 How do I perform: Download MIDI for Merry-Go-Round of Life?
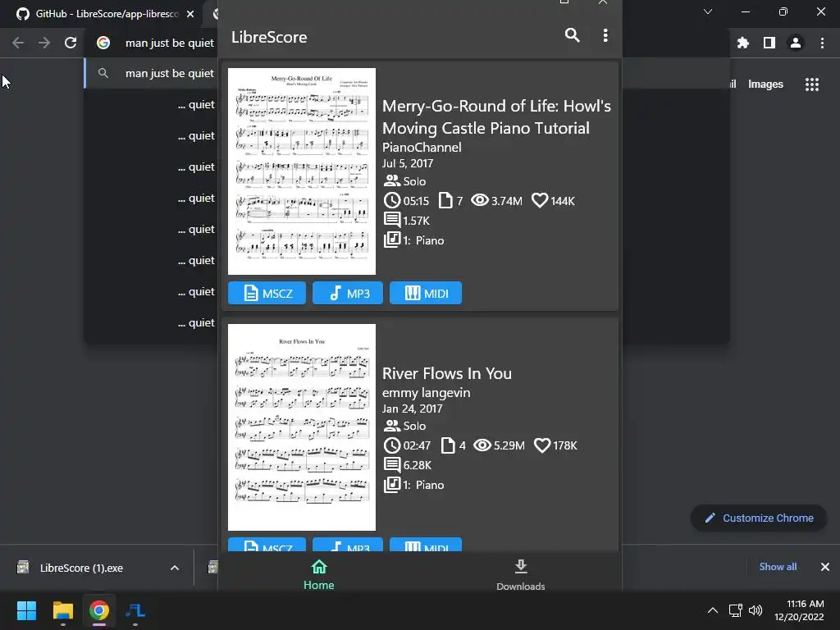click(x=426, y=293)
